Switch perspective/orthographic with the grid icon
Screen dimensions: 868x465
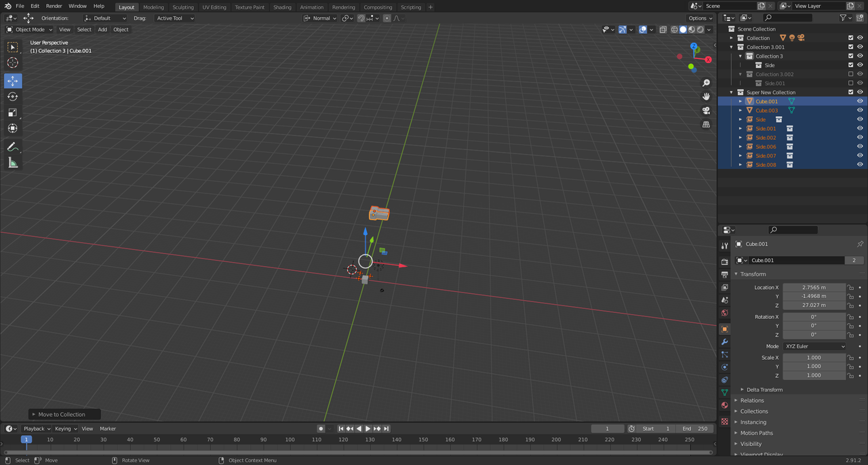click(x=706, y=125)
